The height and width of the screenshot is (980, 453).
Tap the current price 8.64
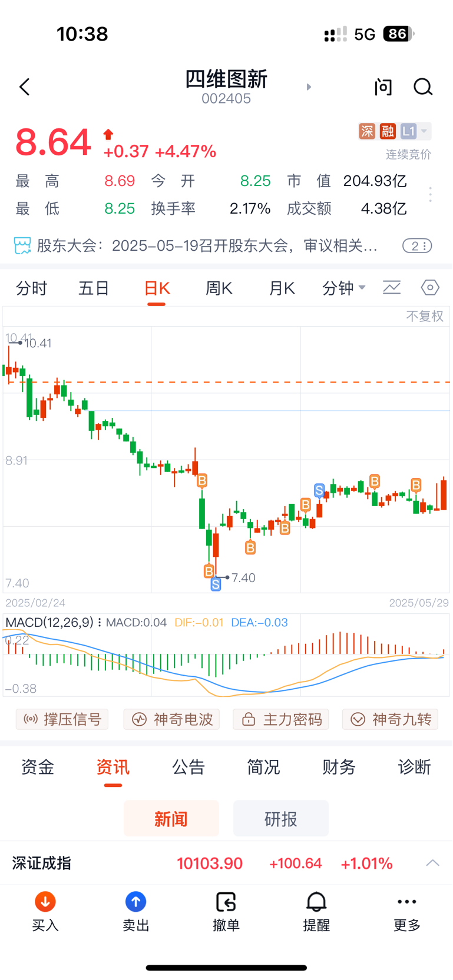53,142
